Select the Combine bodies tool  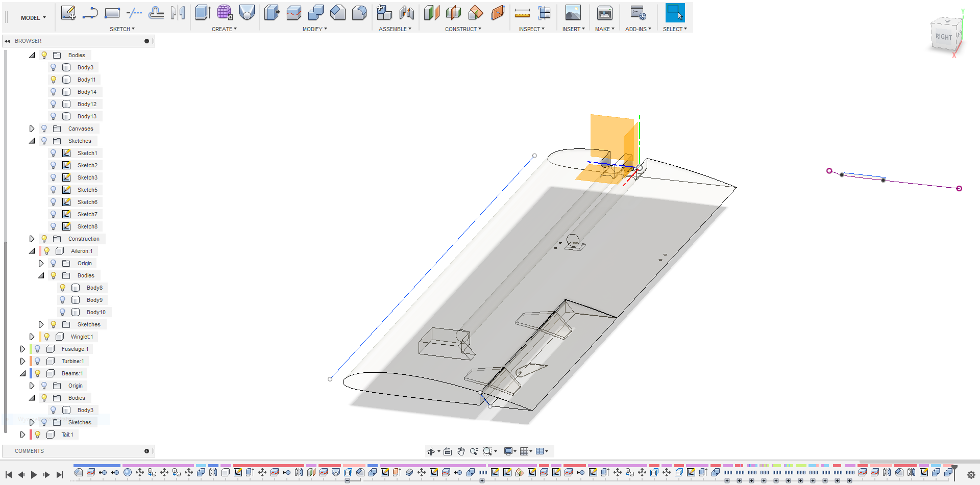pos(316,13)
